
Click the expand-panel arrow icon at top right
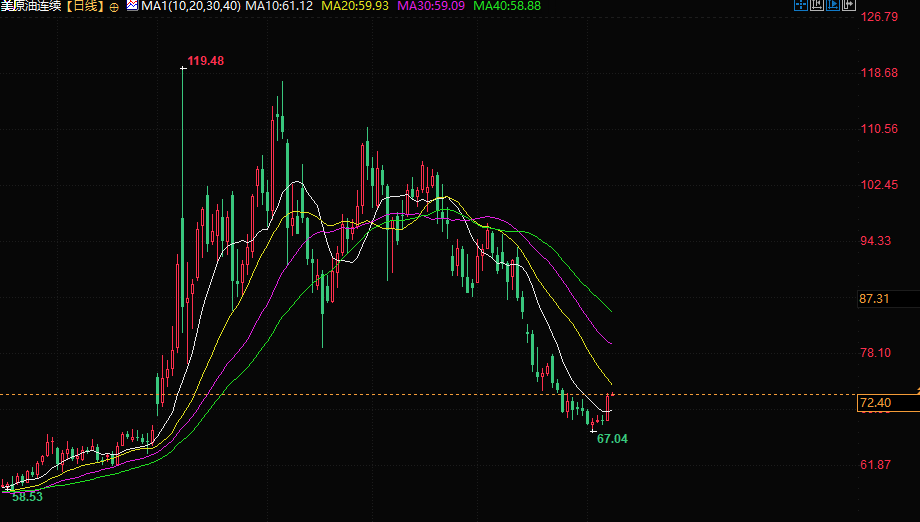coord(848,5)
